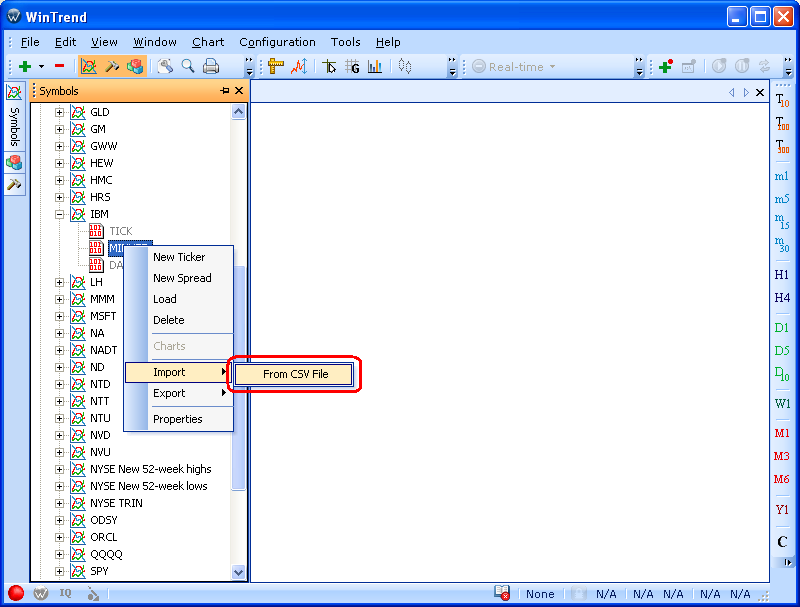Collapse the IBM symbol node
This screenshot has width=800, height=607.
pos(59,214)
